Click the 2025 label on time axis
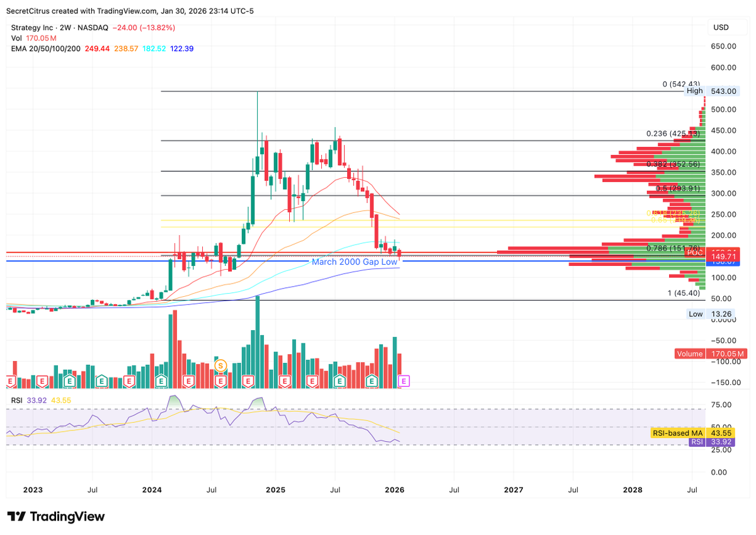Screen dimensions: 756x535 275,489
